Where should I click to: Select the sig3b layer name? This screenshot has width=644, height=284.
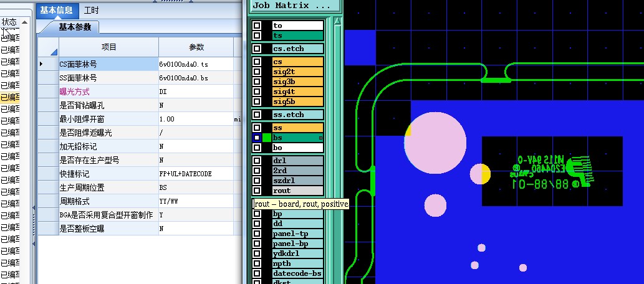point(298,82)
